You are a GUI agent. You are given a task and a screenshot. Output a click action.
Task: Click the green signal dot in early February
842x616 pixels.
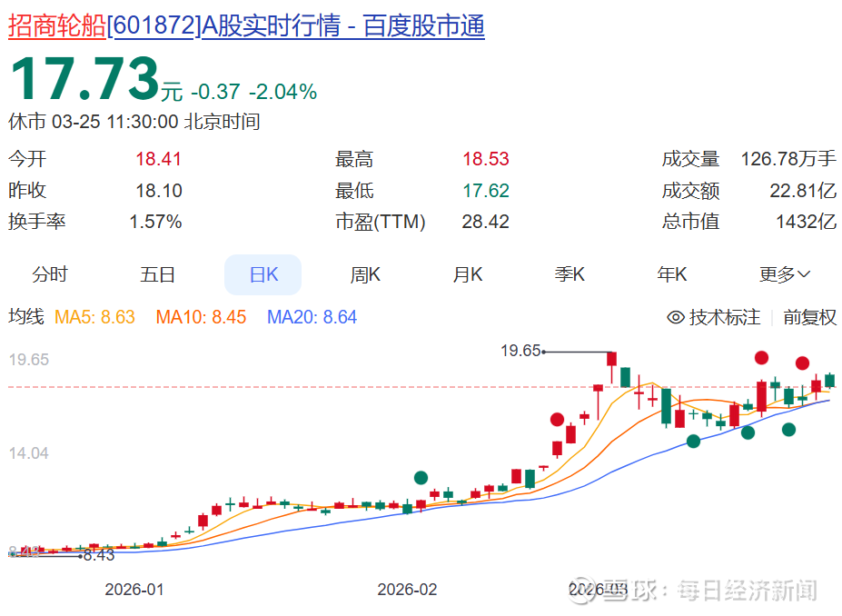point(421,477)
